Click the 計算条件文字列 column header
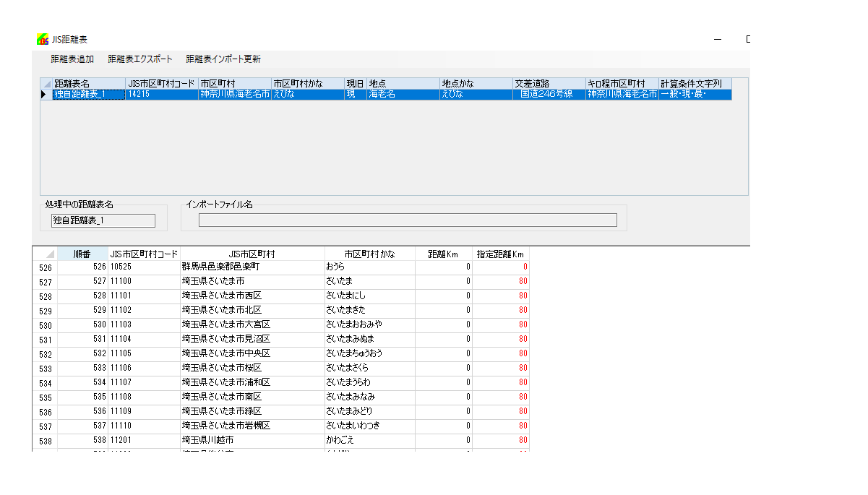 [x=694, y=84]
